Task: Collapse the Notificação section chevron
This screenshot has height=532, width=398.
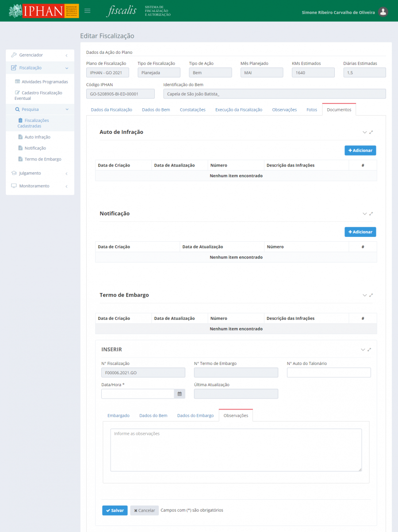Action: (364, 214)
